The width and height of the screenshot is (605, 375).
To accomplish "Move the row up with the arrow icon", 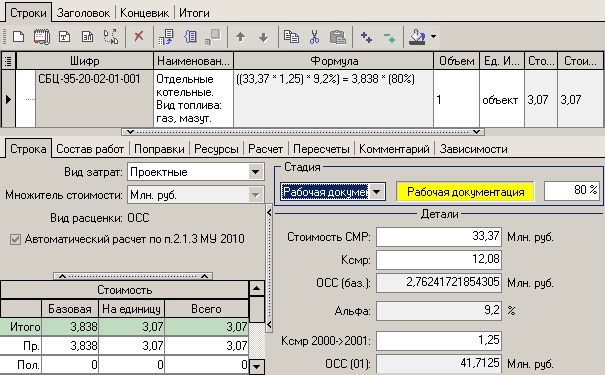I will tap(241, 37).
